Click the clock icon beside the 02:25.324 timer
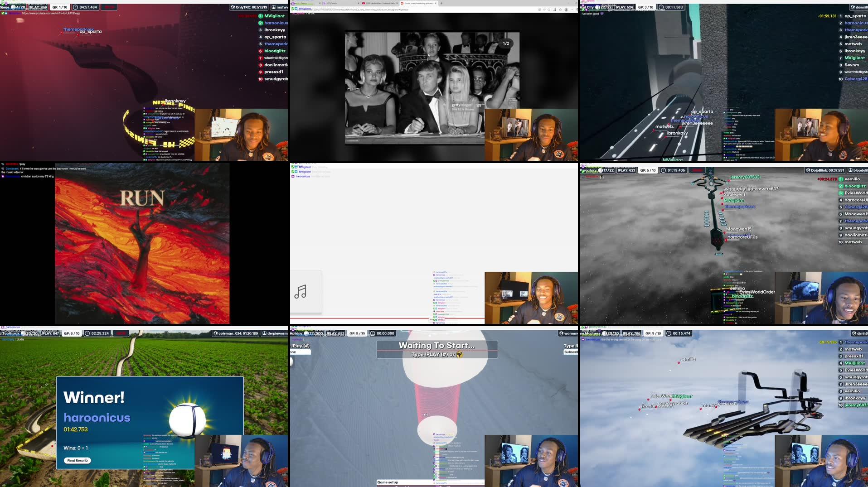Image resolution: width=868 pixels, height=487 pixels. [x=87, y=333]
